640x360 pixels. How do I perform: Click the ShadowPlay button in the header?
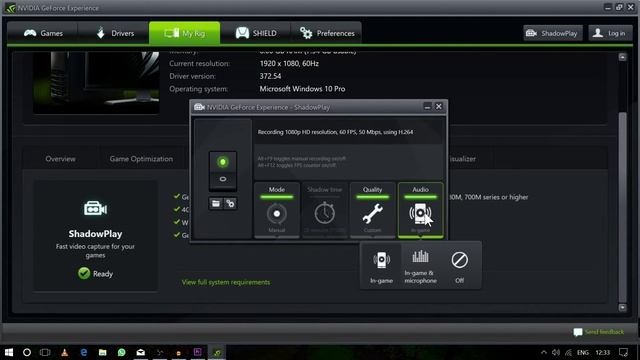553,33
